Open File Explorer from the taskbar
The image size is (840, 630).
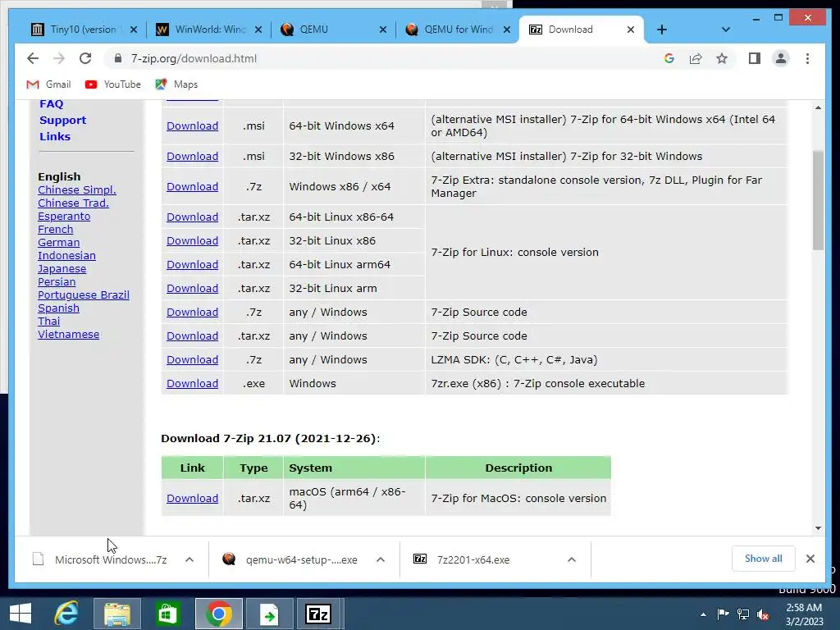pos(116,614)
